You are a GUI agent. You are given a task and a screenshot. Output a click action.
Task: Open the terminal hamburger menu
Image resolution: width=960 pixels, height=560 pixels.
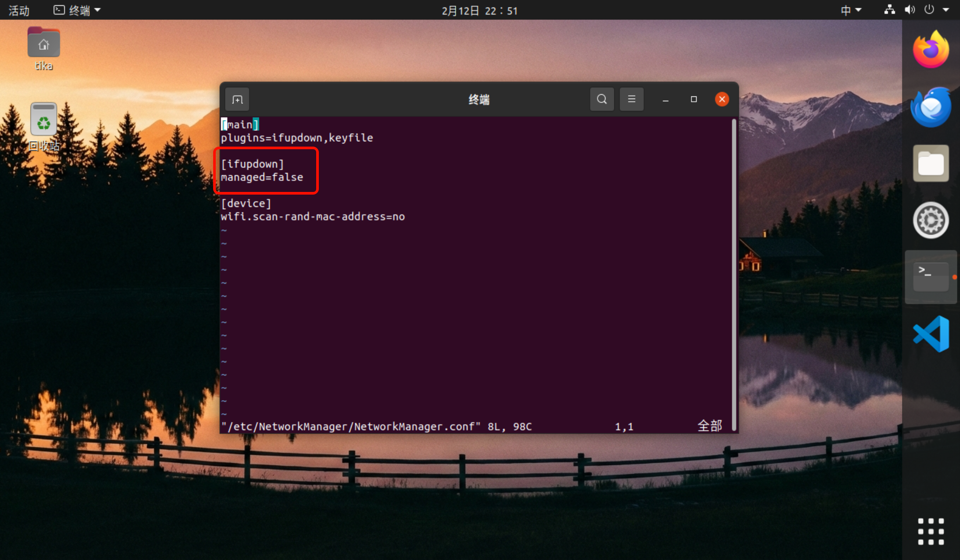tap(631, 99)
